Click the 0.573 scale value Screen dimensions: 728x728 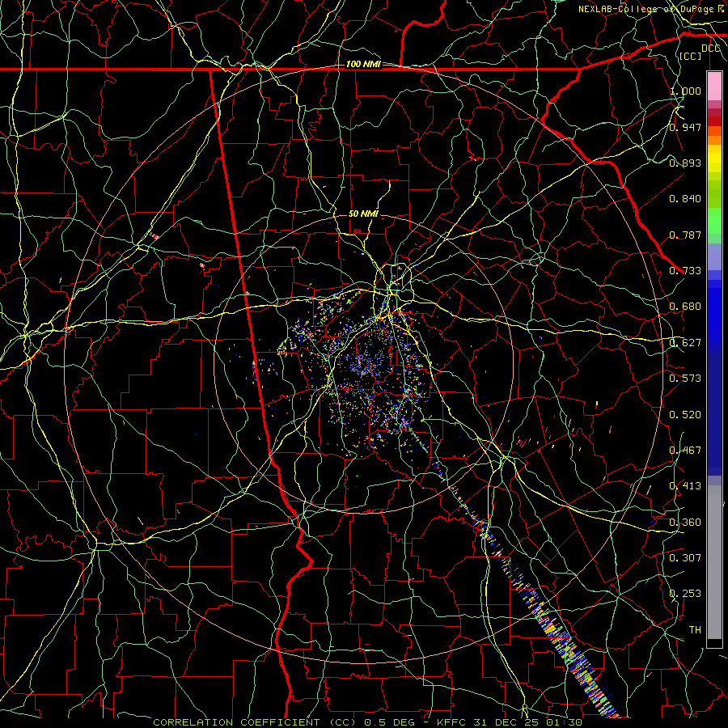(x=685, y=379)
